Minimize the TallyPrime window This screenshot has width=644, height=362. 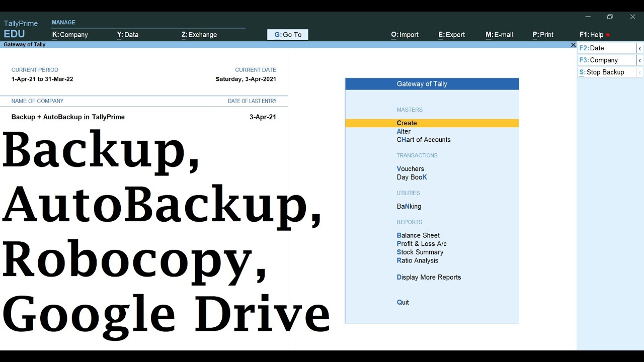click(588, 17)
